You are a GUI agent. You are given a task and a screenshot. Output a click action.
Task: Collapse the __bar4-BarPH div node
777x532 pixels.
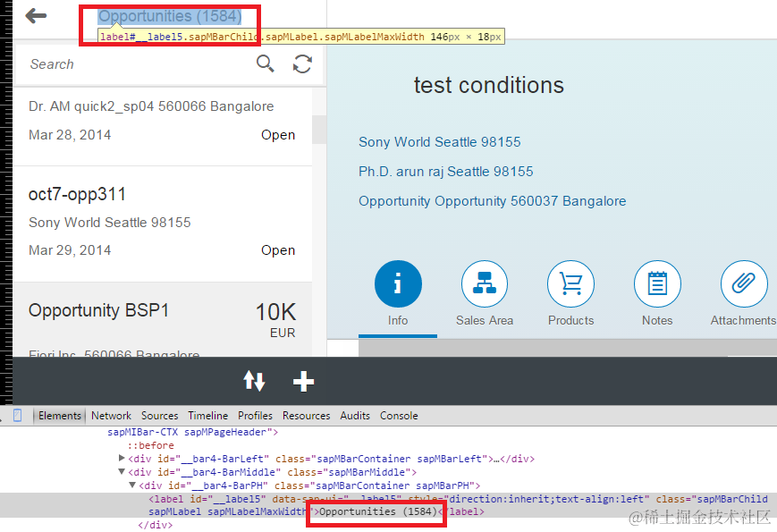(132, 485)
